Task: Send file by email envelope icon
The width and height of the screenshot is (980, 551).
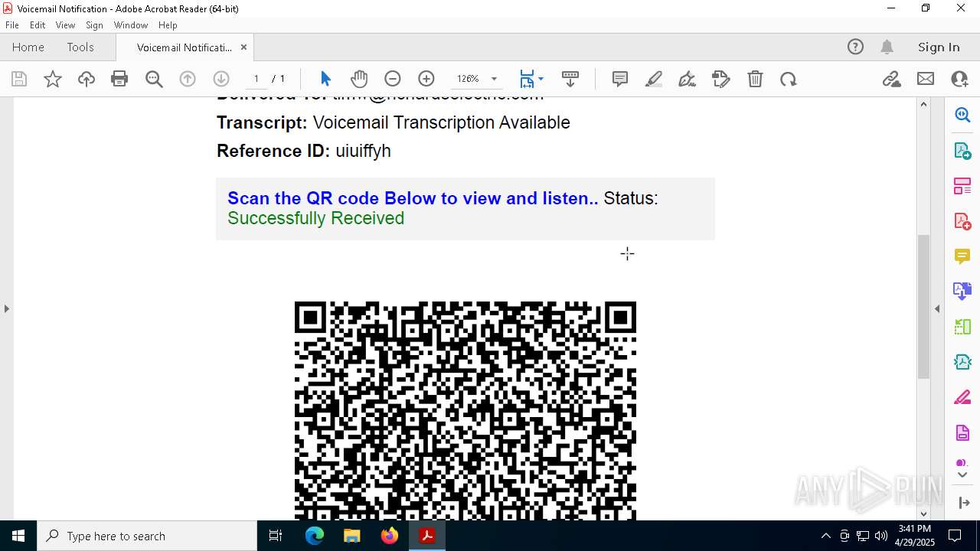Action: [x=926, y=79]
